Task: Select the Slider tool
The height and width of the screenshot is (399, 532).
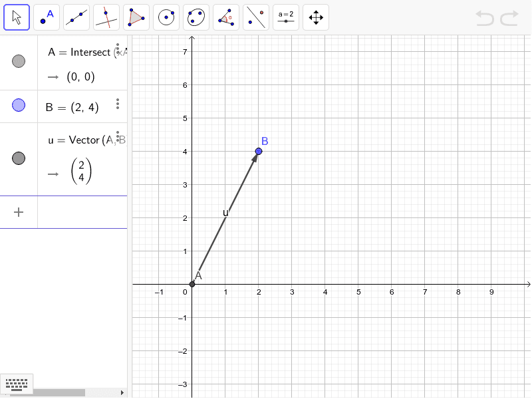Action: (x=285, y=17)
